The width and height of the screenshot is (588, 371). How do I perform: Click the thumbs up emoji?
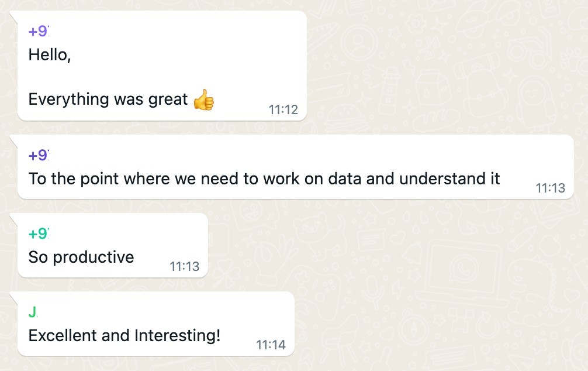click(x=203, y=100)
